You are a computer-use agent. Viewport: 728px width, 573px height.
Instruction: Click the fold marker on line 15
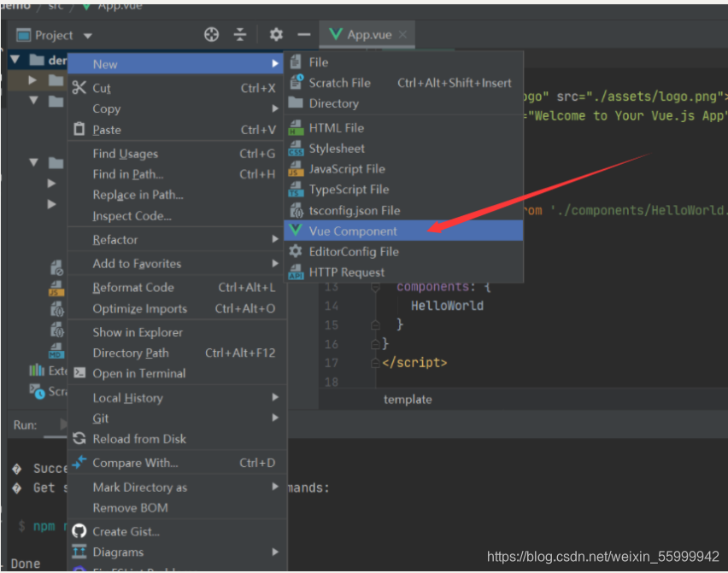[x=375, y=325]
